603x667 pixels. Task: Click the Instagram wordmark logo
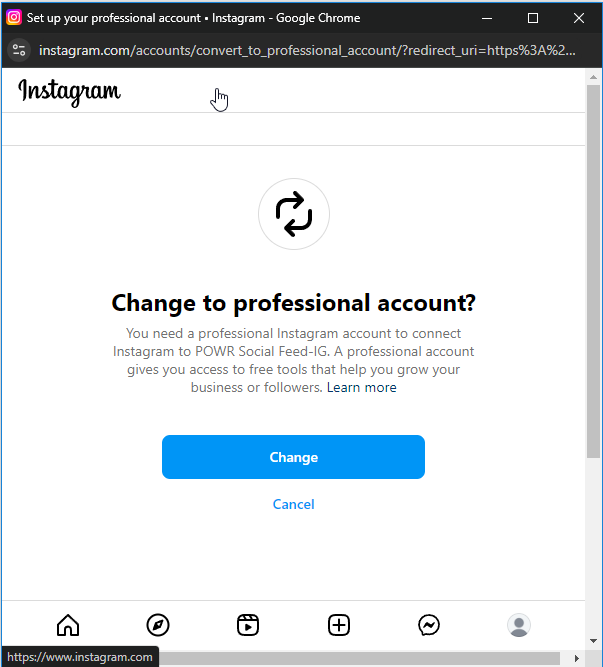pos(69,92)
